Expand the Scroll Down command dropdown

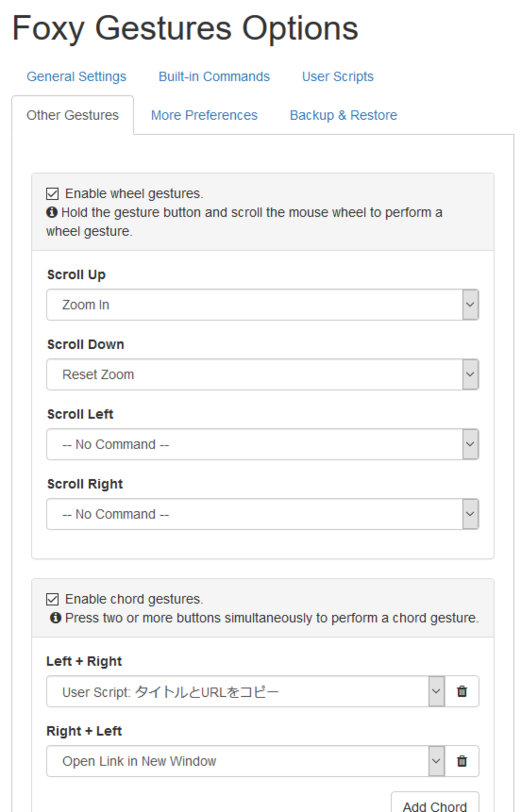(263, 374)
